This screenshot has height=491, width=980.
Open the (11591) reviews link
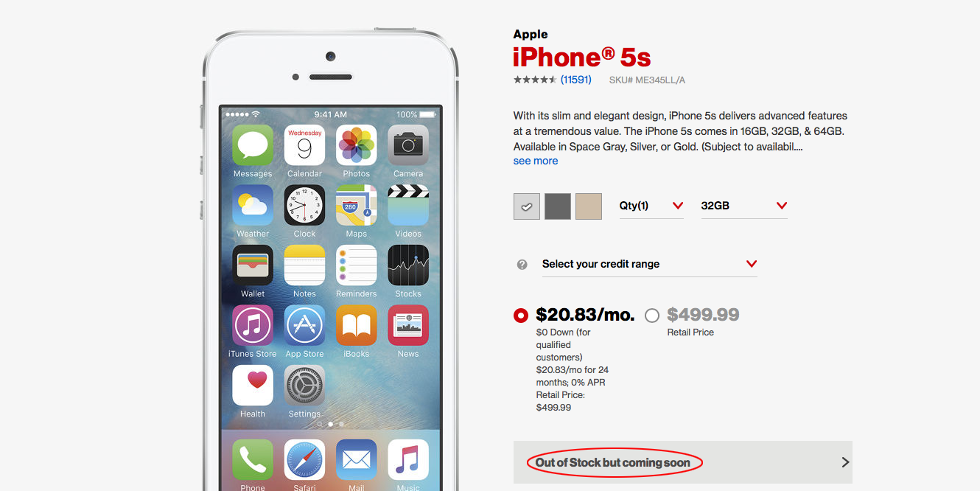pos(576,80)
